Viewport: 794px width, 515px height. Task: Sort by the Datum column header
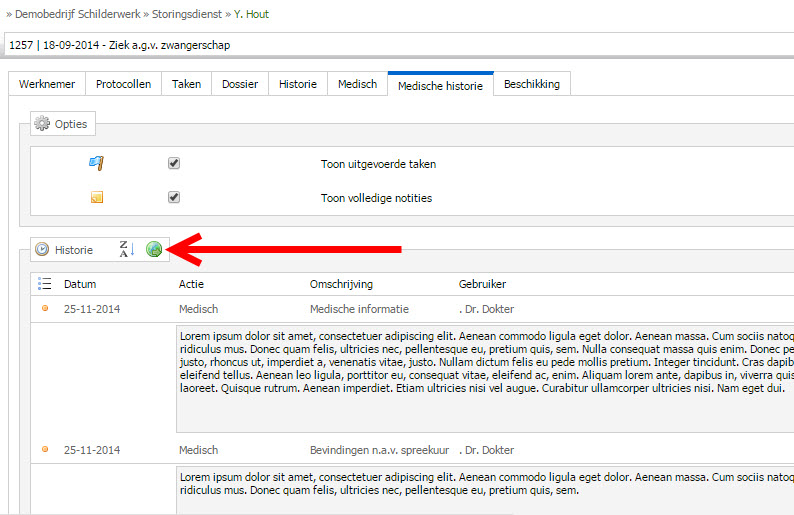click(80, 284)
